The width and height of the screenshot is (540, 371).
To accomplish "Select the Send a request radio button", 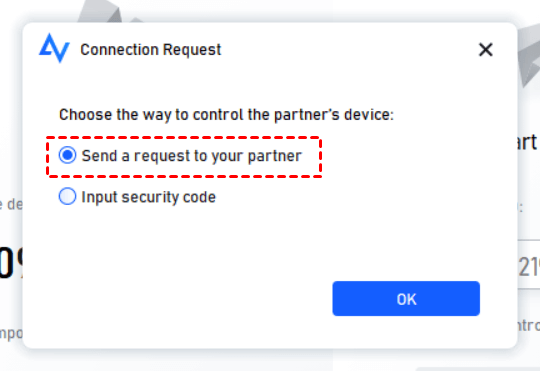I will pos(67,155).
